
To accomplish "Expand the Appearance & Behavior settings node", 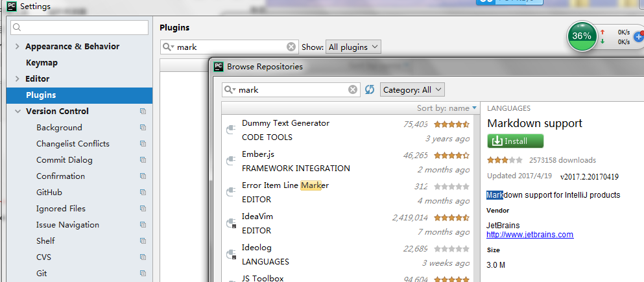I will [x=17, y=47].
